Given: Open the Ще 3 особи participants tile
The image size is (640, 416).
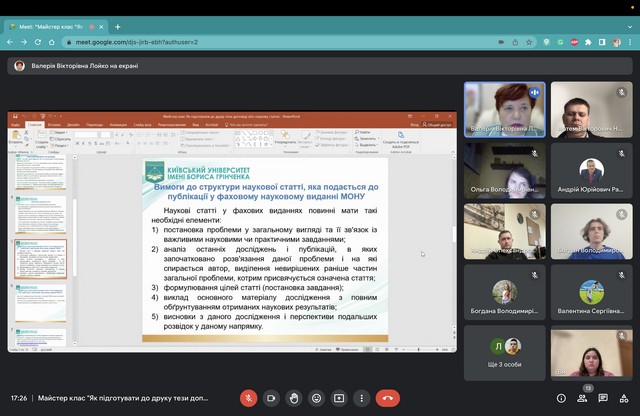Looking at the screenshot, I should [504, 353].
